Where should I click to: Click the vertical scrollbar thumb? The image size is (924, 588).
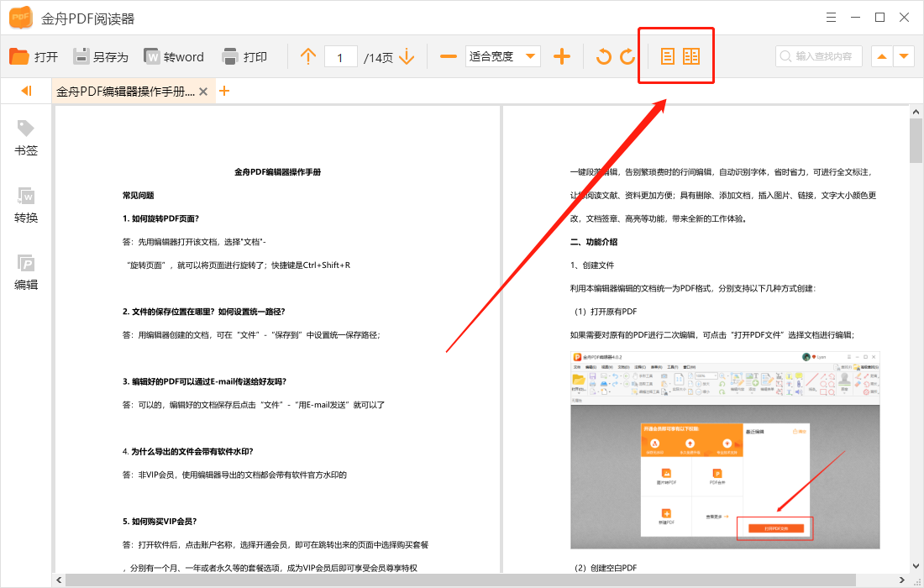pos(916,140)
